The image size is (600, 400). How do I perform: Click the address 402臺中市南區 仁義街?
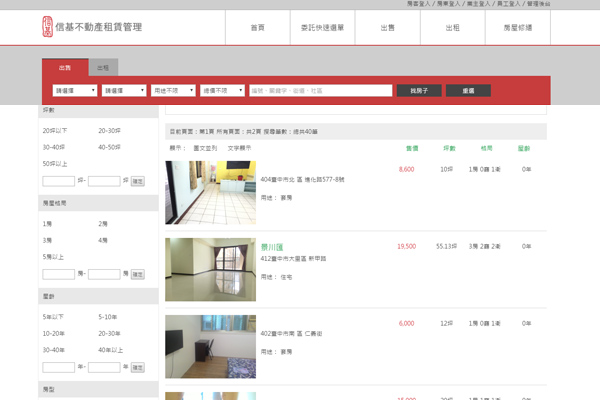(291, 333)
